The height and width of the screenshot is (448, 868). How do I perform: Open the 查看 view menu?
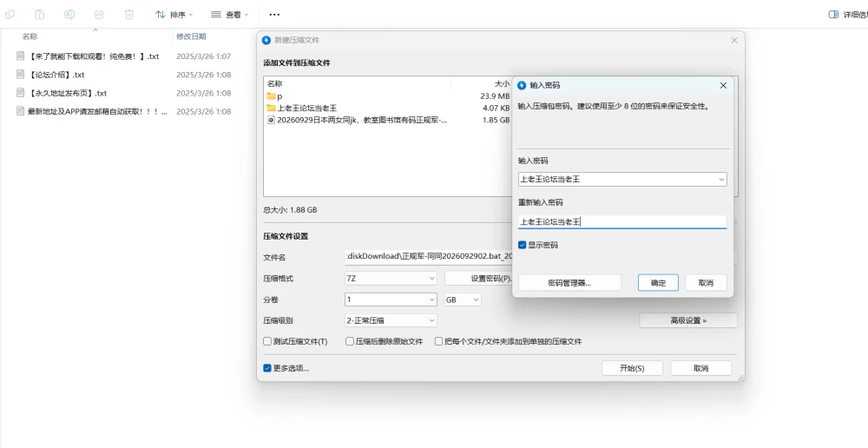coord(230,15)
